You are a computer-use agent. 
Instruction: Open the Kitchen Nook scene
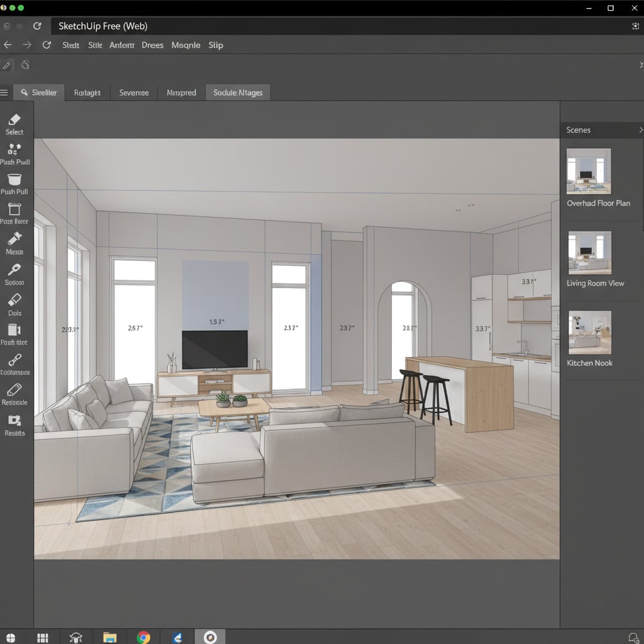coord(589,333)
